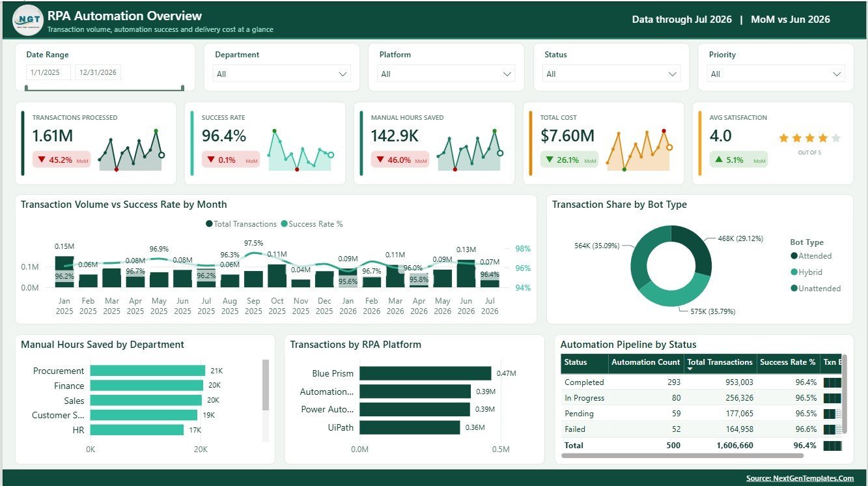Click the Attended legend dot in Bot Type
The image size is (868, 486).
click(794, 256)
